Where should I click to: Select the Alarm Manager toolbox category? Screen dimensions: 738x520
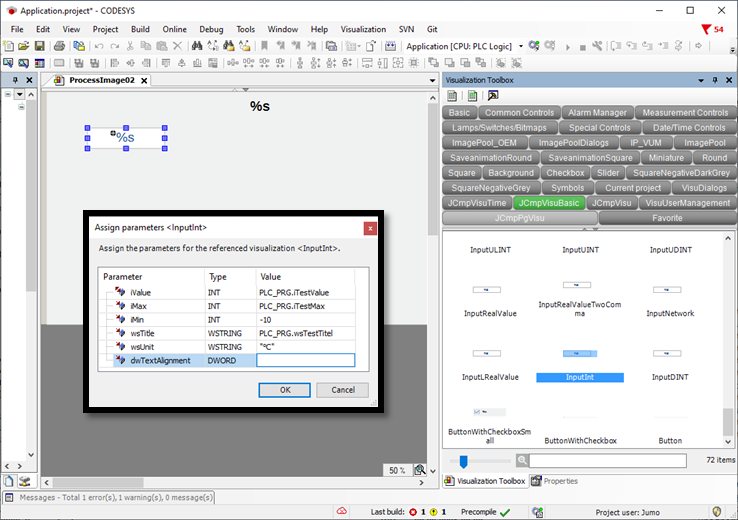597,113
